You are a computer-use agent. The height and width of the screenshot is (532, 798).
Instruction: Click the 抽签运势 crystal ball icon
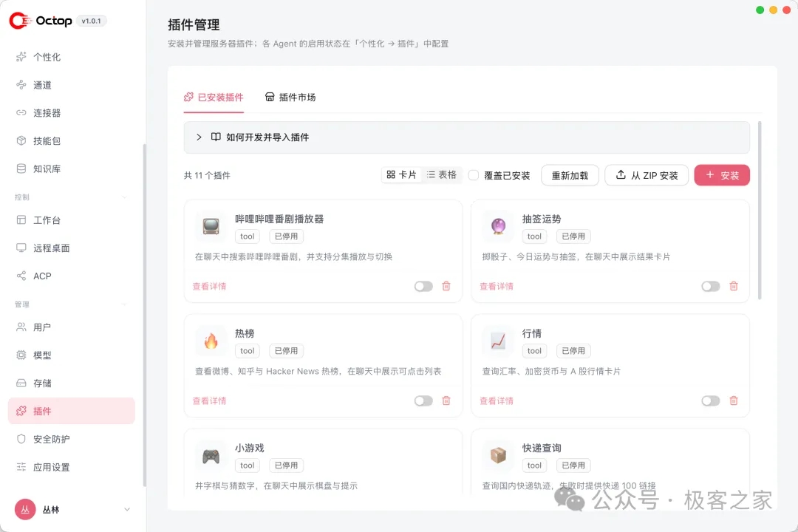[498, 226]
